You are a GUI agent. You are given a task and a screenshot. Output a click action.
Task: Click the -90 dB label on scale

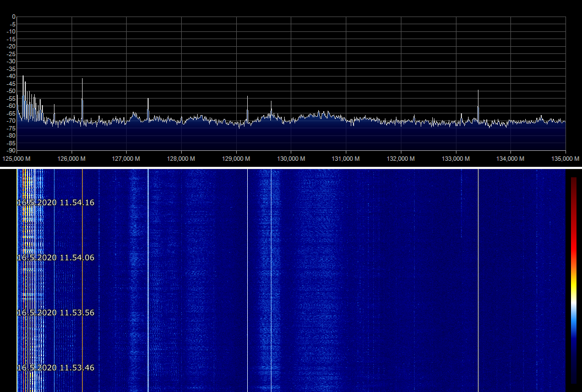click(x=11, y=150)
